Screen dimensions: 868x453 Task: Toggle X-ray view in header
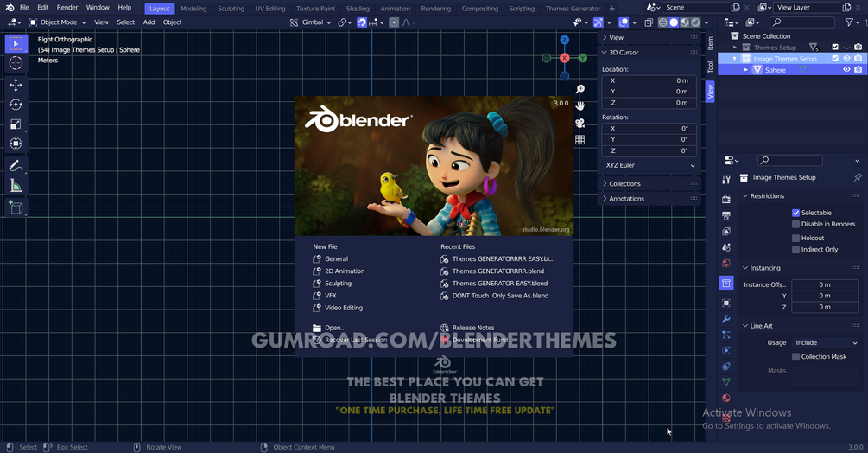click(649, 22)
